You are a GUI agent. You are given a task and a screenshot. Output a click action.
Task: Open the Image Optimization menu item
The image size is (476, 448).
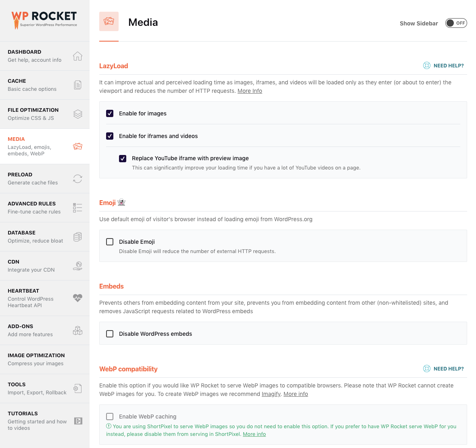[x=36, y=359]
